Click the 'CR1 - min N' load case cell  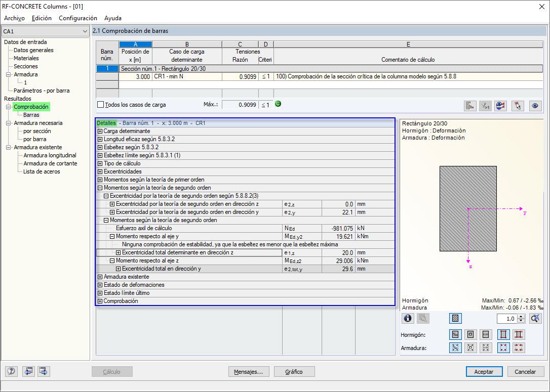click(187, 76)
